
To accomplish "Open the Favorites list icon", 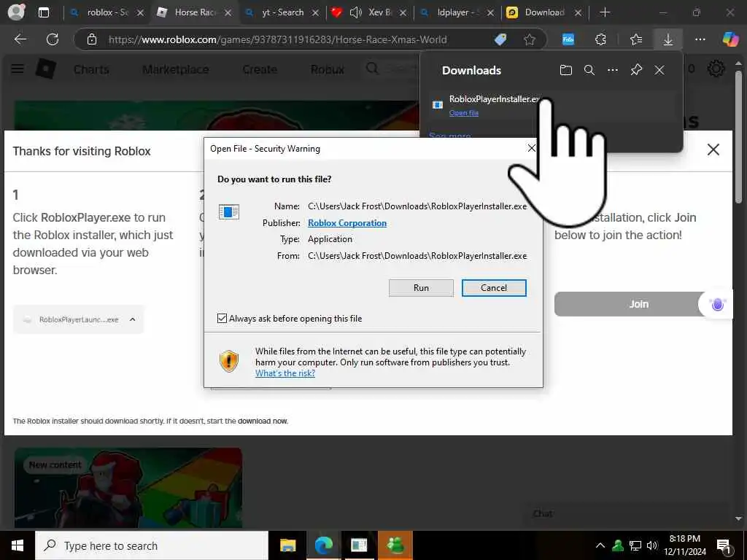I will tap(635, 39).
